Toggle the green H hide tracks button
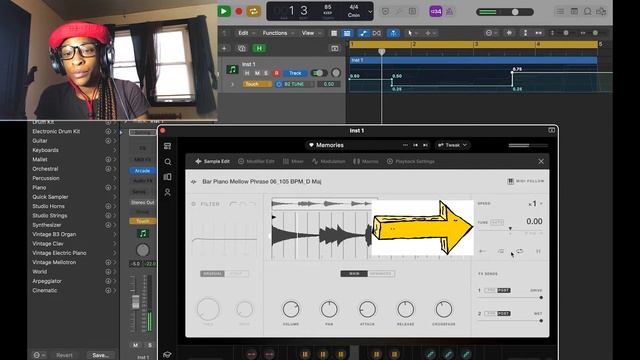 point(259,49)
